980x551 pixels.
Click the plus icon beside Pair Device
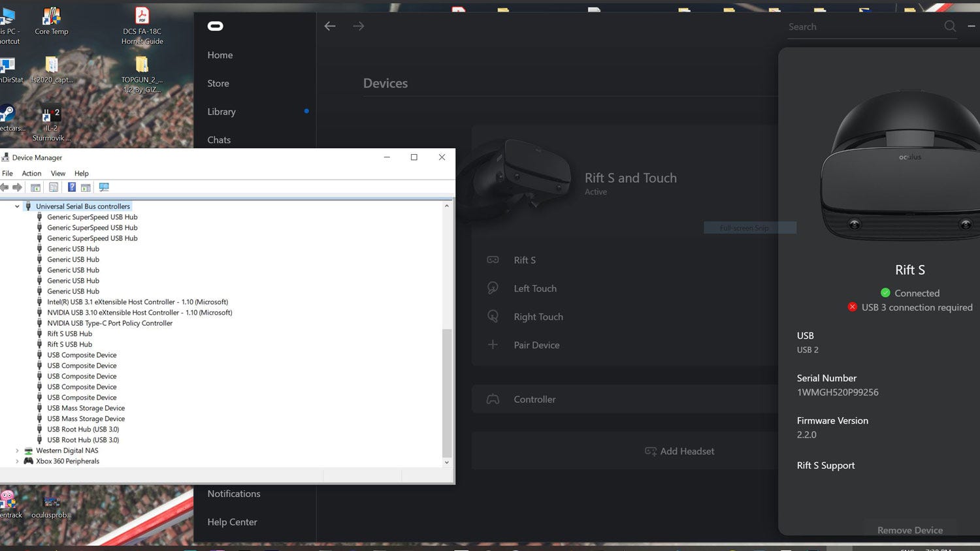click(493, 345)
